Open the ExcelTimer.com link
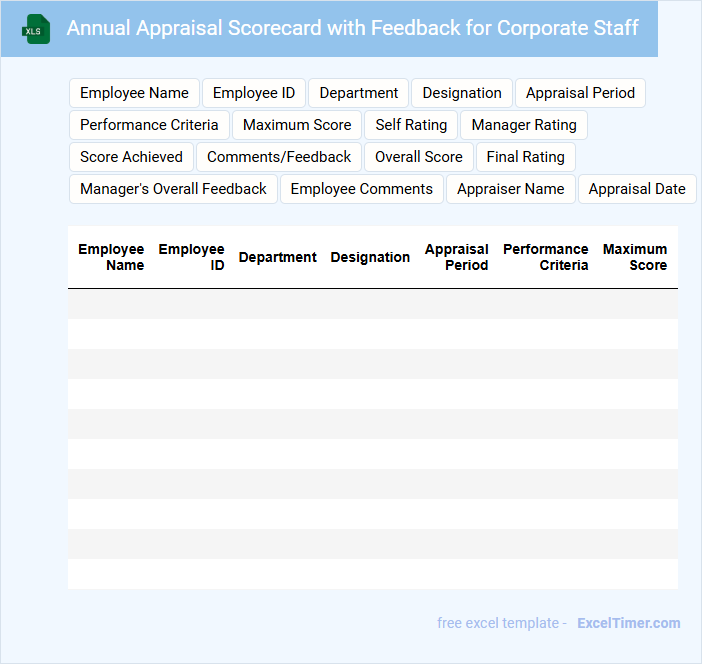 (x=628, y=623)
